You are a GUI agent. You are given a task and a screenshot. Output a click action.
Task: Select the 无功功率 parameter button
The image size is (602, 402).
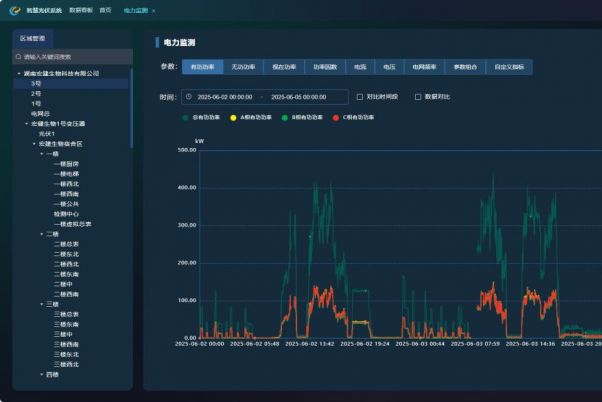pyautogui.click(x=244, y=66)
